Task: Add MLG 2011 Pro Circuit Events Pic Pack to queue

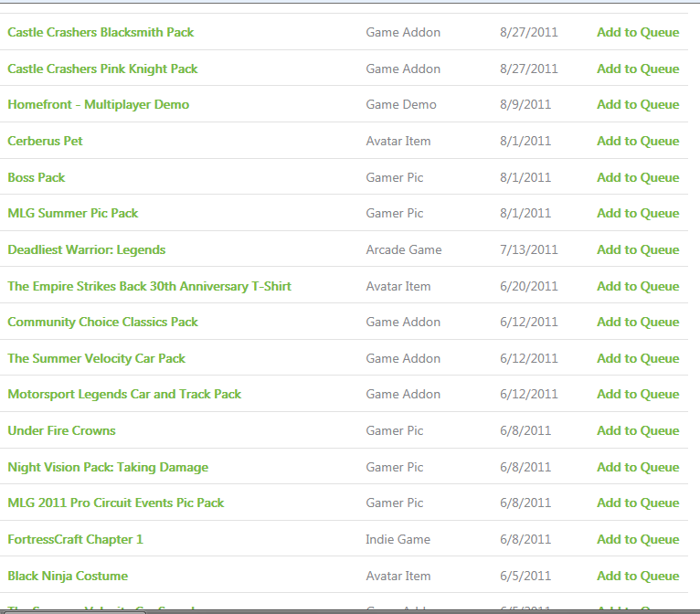Action: 638,503
